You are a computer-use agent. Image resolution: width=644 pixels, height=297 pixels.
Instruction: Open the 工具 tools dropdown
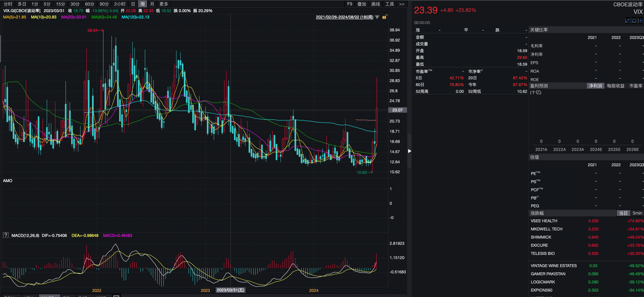pyautogui.click(x=389, y=4)
